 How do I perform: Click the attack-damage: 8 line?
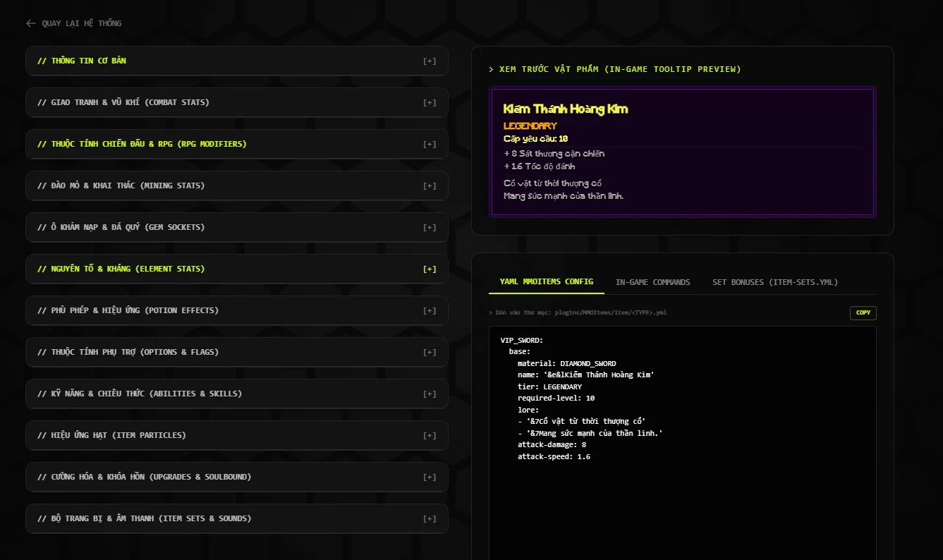point(552,445)
